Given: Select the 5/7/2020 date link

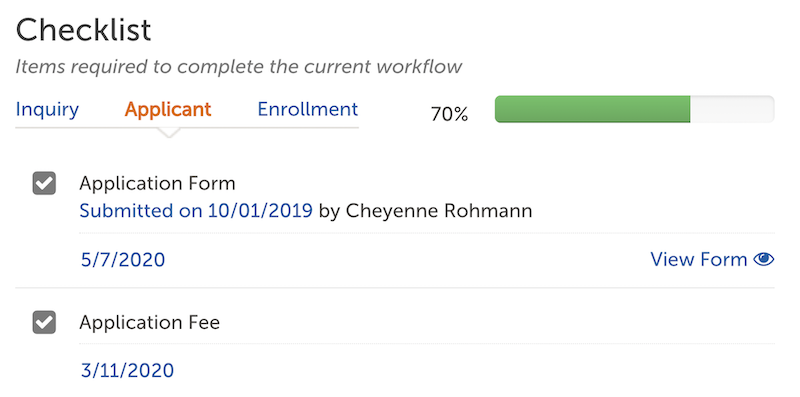Looking at the screenshot, I should coord(123,260).
